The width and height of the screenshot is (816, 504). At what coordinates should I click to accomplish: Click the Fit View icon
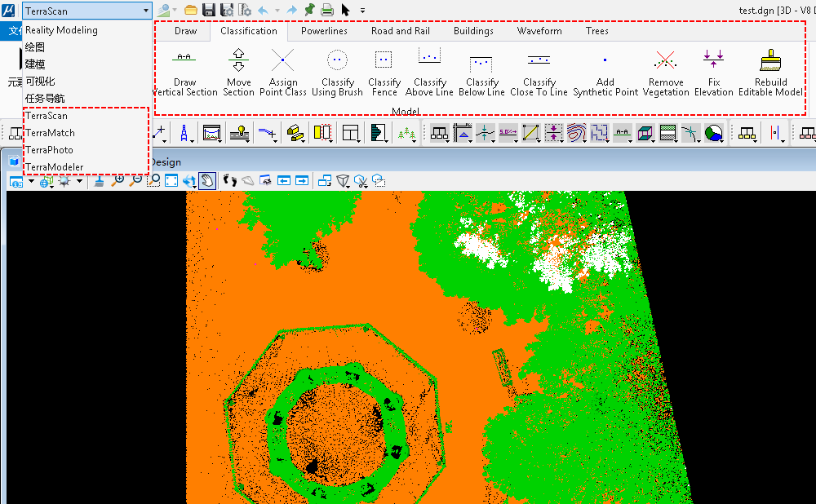click(171, 180)
